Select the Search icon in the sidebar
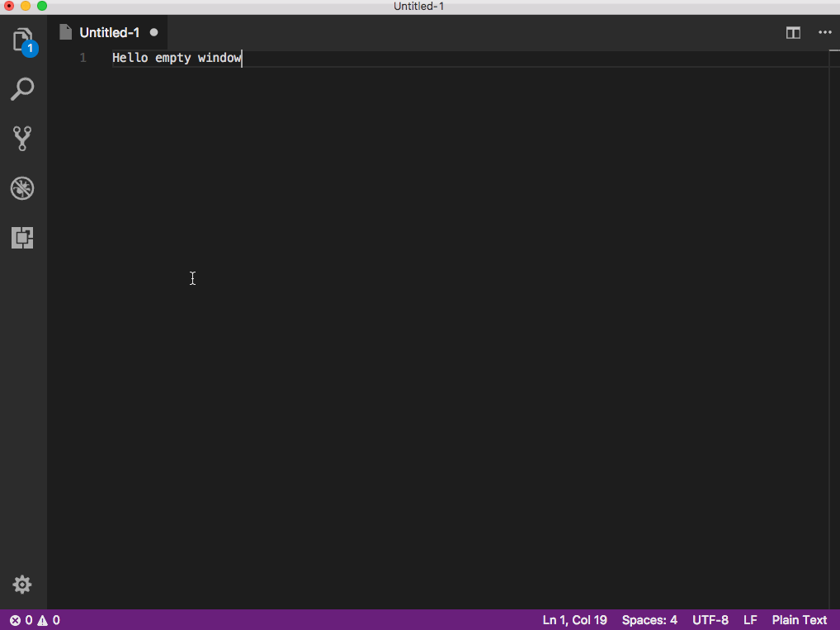Viewport: 840px width, 630px height. 22,88
